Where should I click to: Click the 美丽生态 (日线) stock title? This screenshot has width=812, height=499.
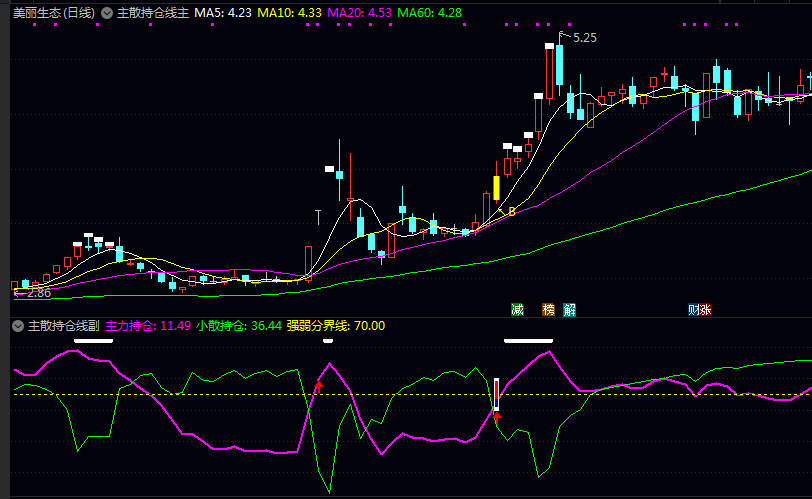pyautogui.click(x=54, y=14)
